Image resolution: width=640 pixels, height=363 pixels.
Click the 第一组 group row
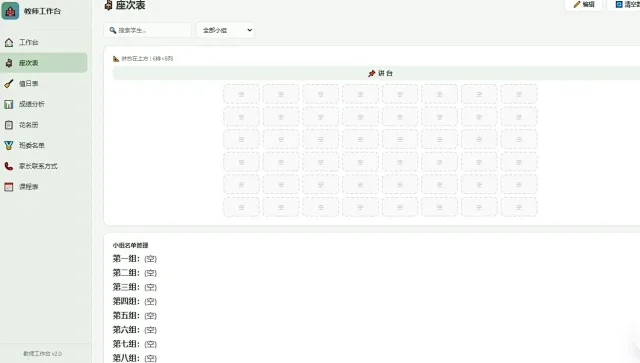tap(135, 258)
